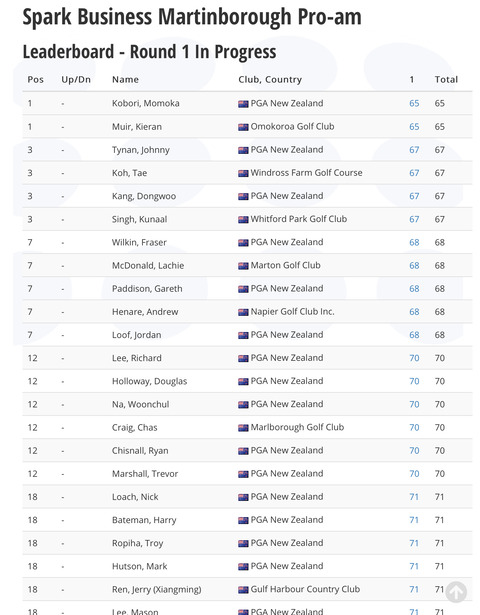Select the row for Paddison, Gareth

(x=247, y=289)
